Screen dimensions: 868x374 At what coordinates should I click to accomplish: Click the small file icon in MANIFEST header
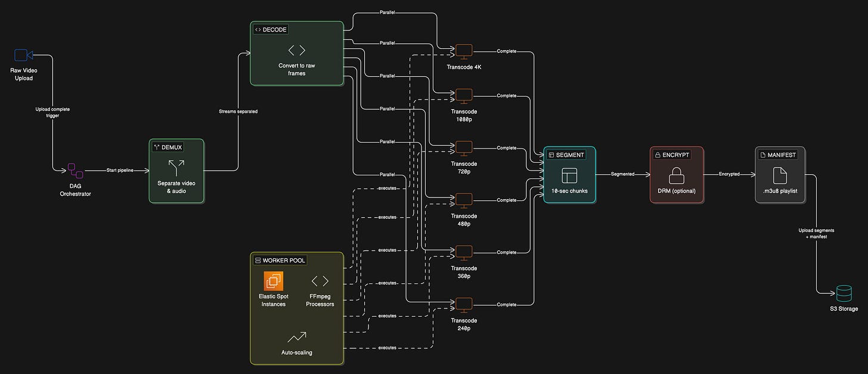point(764,154)
